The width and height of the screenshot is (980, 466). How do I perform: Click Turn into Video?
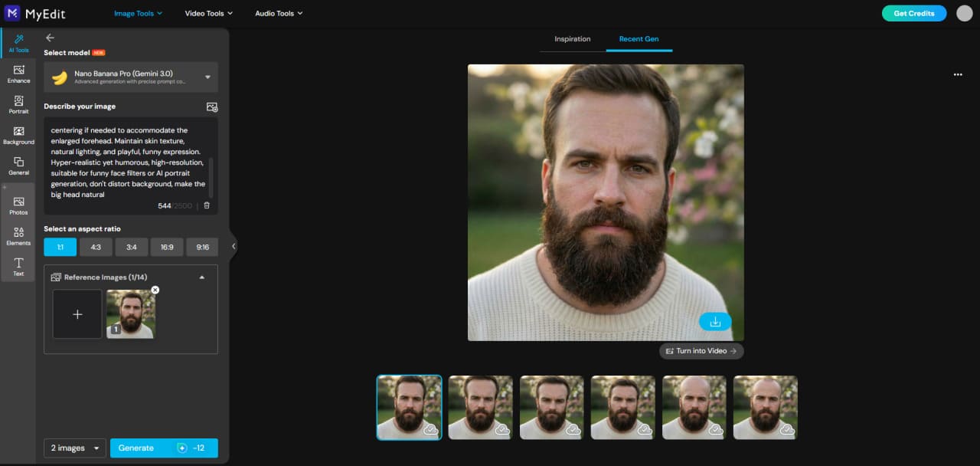pos(701,350)
